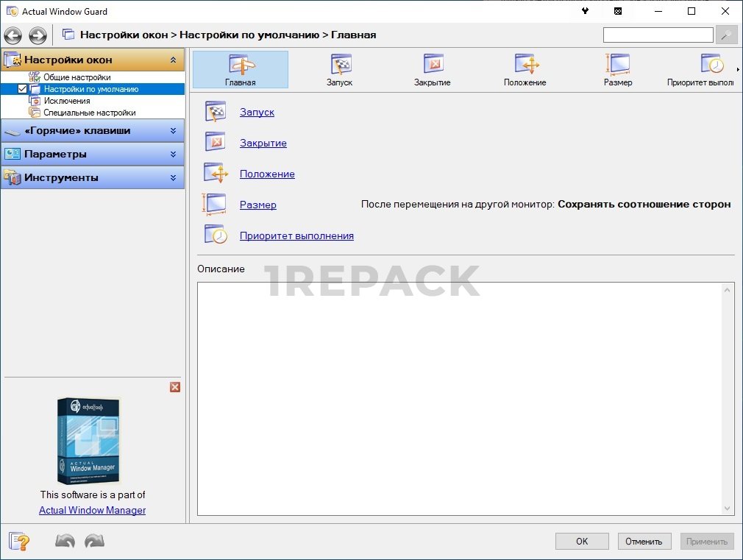Image resolution: width=743 pixels, height=560 pixels.
Task: Open the Actual Window Manager link
Action: 92,510
